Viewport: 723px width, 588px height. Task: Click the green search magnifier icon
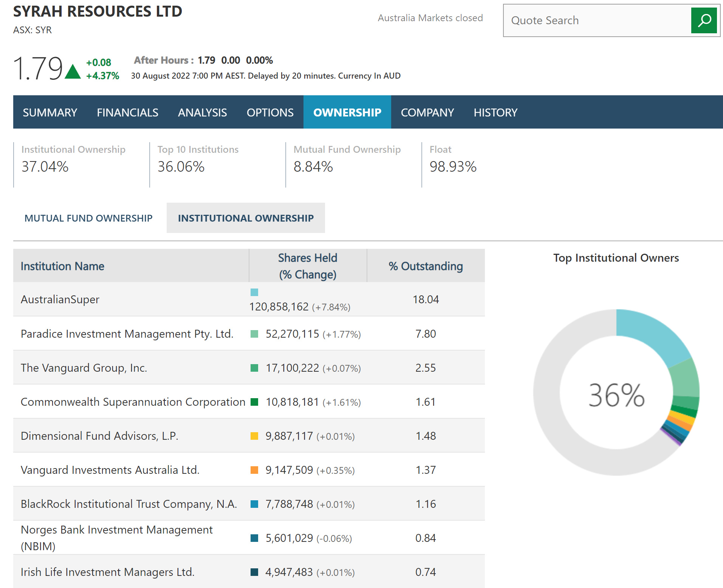(703, 20)
